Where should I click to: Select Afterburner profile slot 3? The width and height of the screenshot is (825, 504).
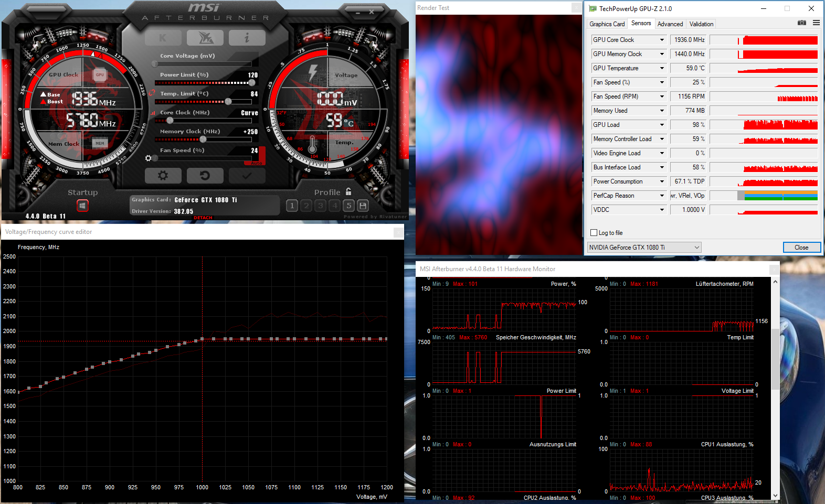point(321,206)
